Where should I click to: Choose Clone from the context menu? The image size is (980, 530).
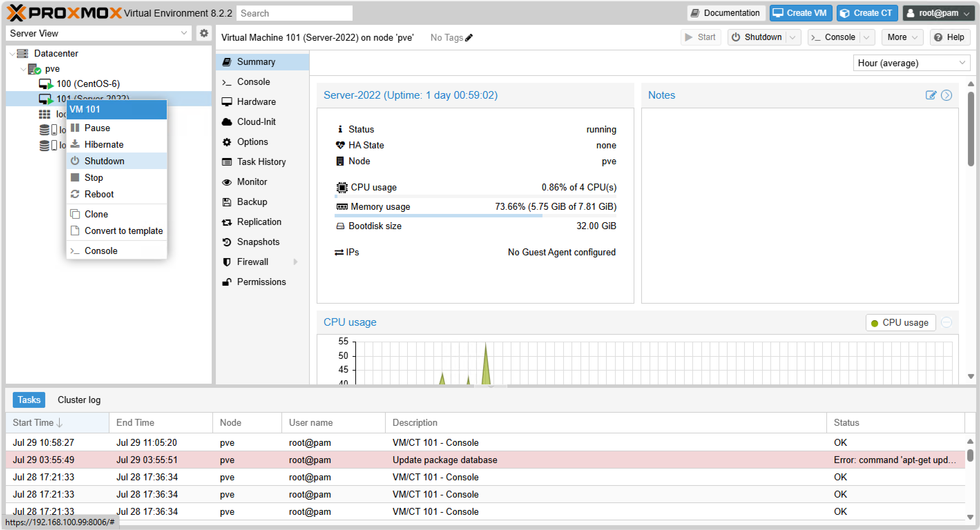116,214
